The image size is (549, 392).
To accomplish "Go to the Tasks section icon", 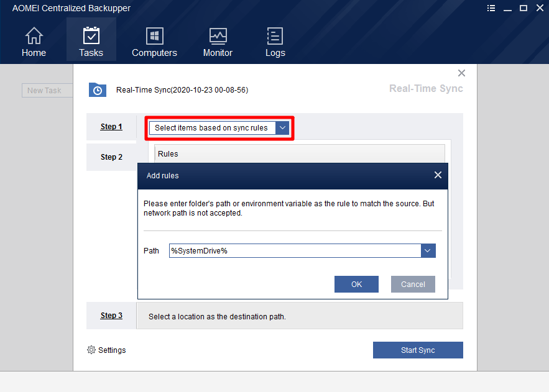I will click(x=91, y=35).
